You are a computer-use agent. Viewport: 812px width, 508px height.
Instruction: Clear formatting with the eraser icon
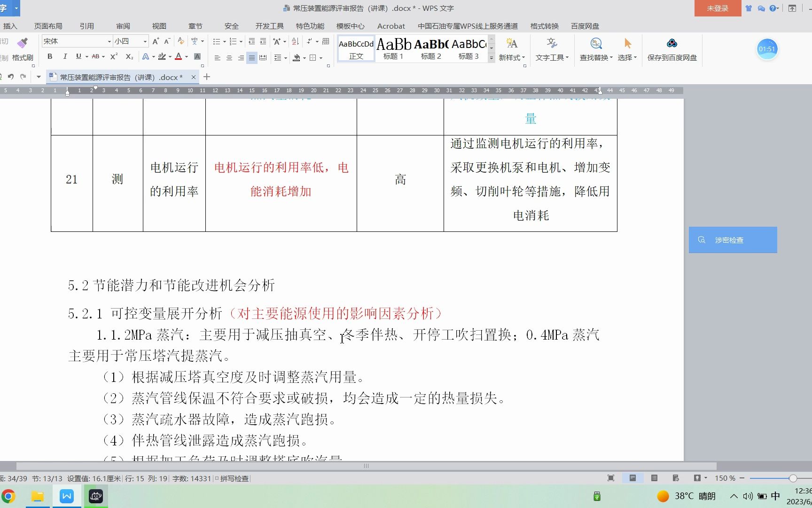(x=180, y=41)
